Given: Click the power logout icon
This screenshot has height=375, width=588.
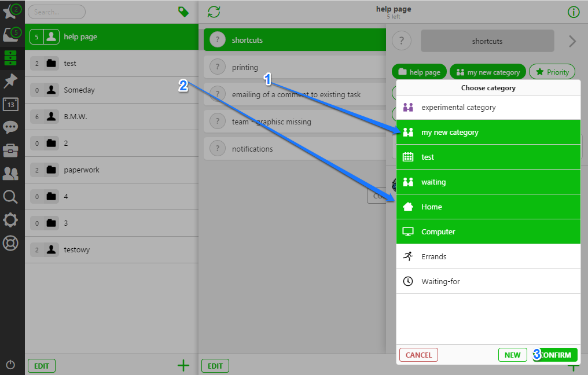Looking at the screenshot, I should pos(10,365).
